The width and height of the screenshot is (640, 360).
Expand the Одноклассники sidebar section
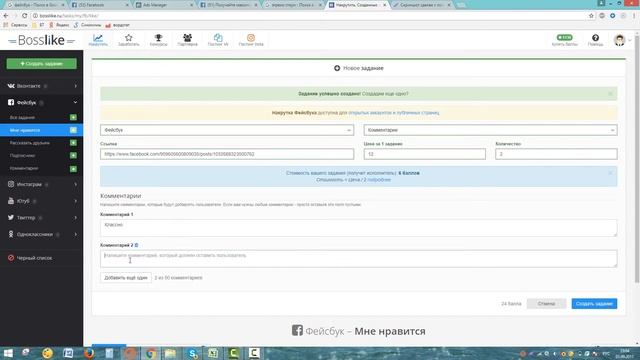[41, 234]
